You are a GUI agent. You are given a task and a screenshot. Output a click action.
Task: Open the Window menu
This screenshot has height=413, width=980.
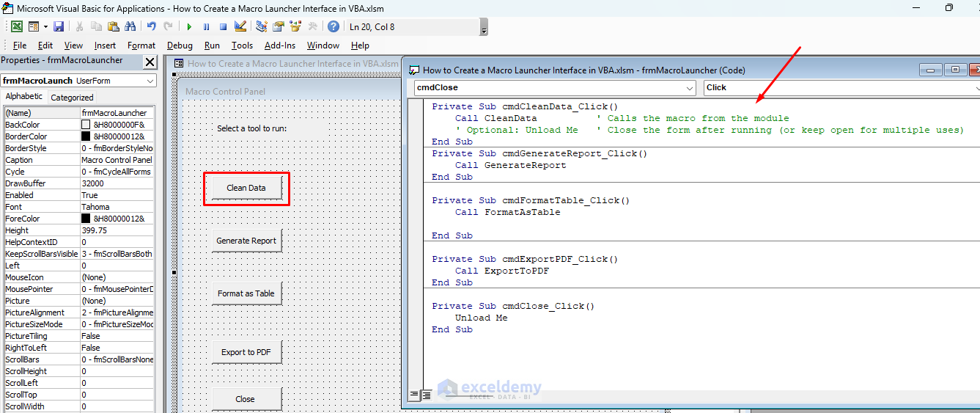(x=323, y=45)
